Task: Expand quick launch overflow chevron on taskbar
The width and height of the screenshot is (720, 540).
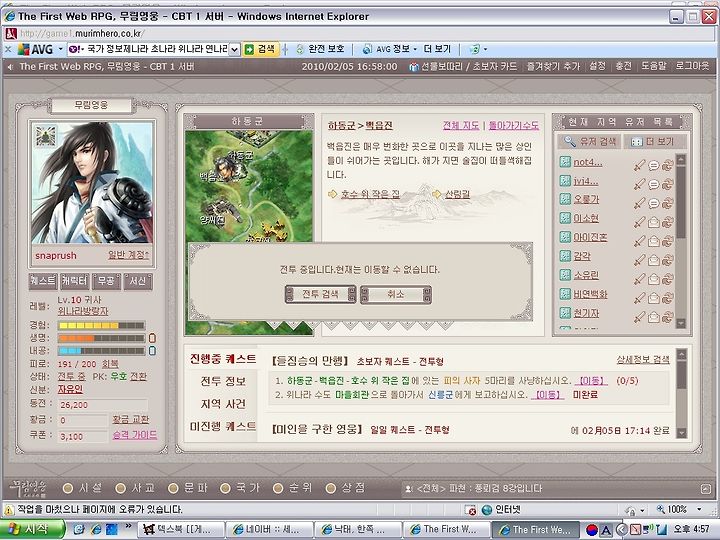Action: pyautogui.click(x=128, y=526)
